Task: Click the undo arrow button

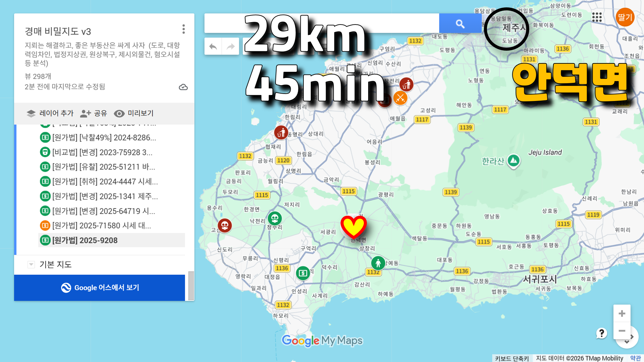Action: (213, 46)
